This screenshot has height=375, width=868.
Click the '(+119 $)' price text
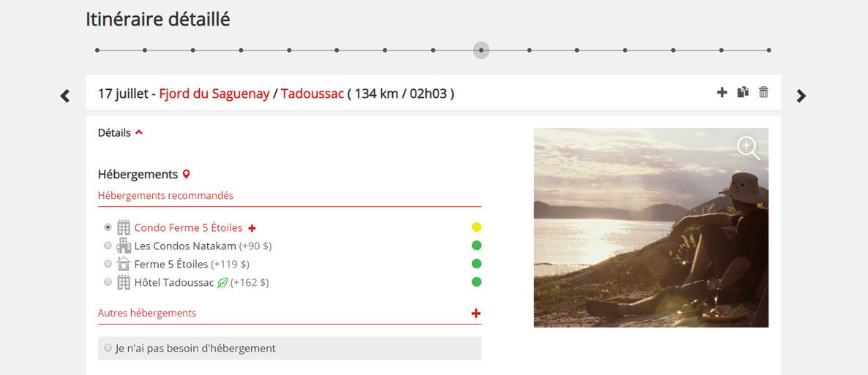[x=230, y=265]
